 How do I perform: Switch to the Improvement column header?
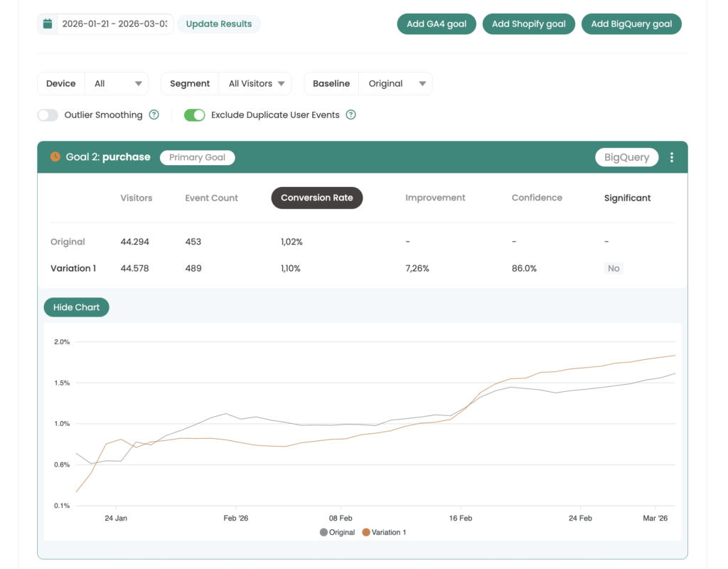tap(435, 198)
